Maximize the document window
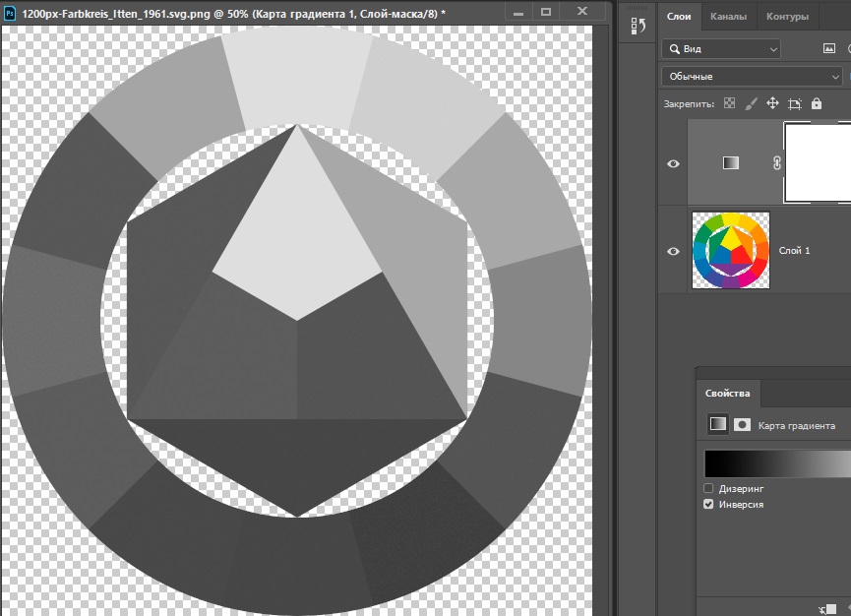The image size is (851, 616). click(546, 12)
